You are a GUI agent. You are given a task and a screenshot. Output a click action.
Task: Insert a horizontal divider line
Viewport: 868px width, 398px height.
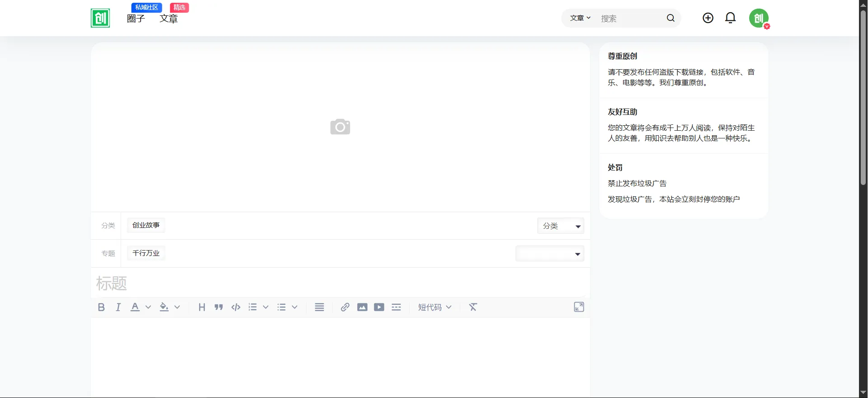tap(396, 307)
